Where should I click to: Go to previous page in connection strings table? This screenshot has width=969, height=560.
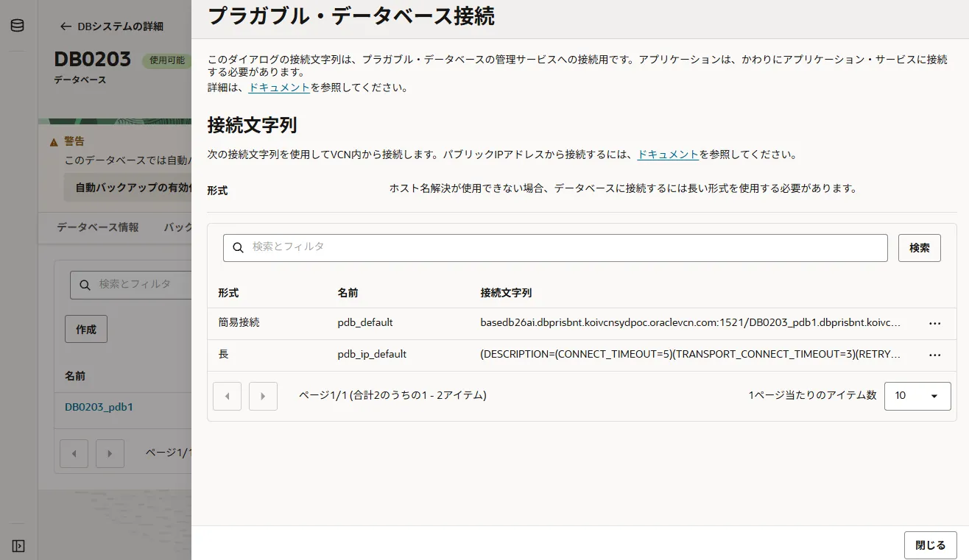click(x=227, y=396)
